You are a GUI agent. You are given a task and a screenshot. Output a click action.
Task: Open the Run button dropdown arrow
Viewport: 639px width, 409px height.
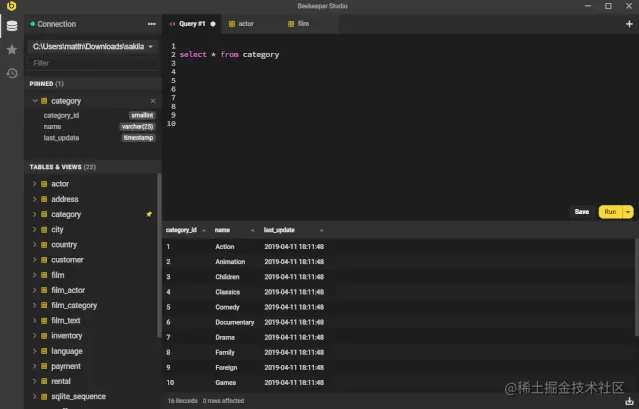click(x=628, y=212)
